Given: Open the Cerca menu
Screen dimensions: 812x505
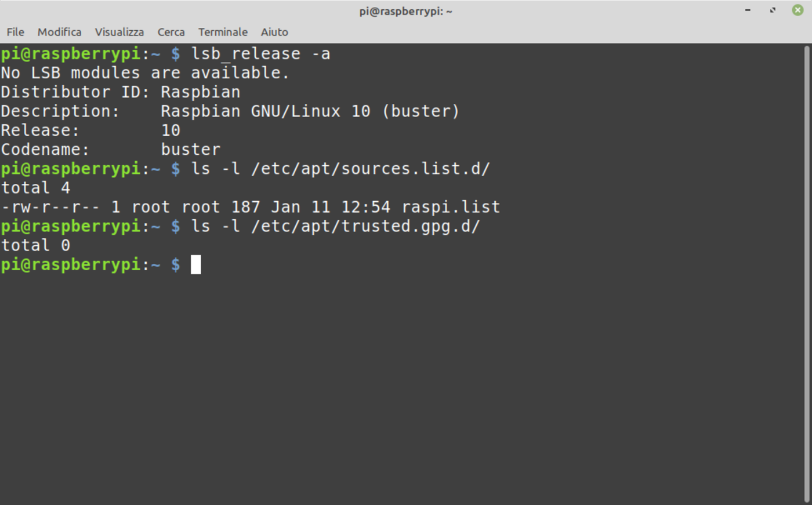Looking at the screenshot, I should click(x=171, y=32).
